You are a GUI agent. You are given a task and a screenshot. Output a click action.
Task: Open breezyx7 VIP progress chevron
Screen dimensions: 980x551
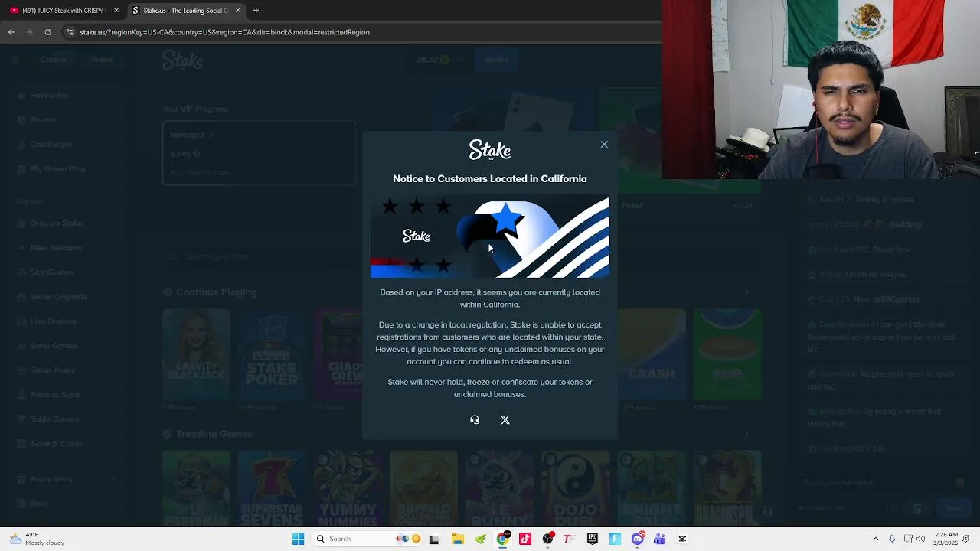point(211,135)
